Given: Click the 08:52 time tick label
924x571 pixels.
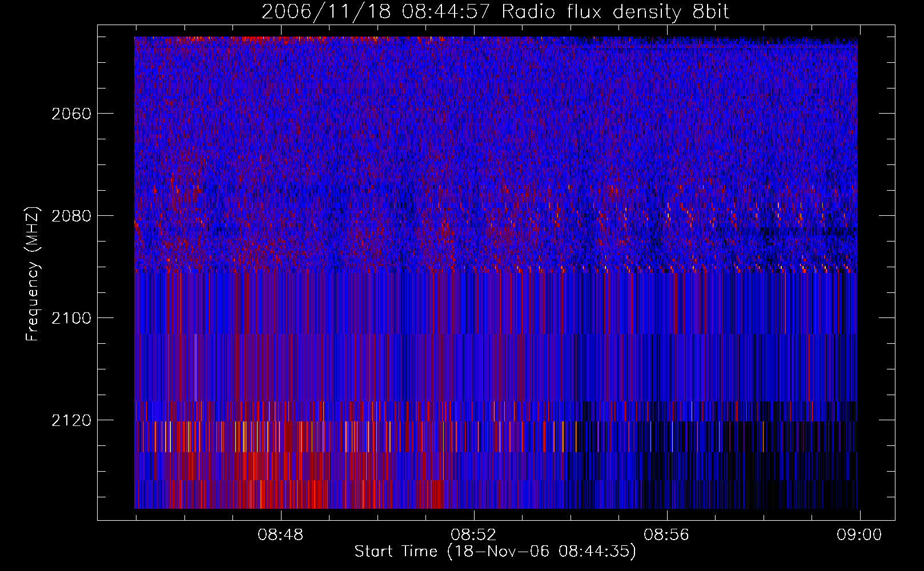Looking at the screenshot, I should pos(473,535).
